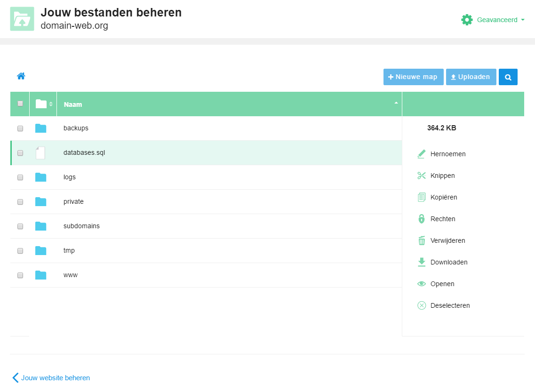The image size is (535, 392).
Task: Select the databases.sql file name
Action: 84,152
